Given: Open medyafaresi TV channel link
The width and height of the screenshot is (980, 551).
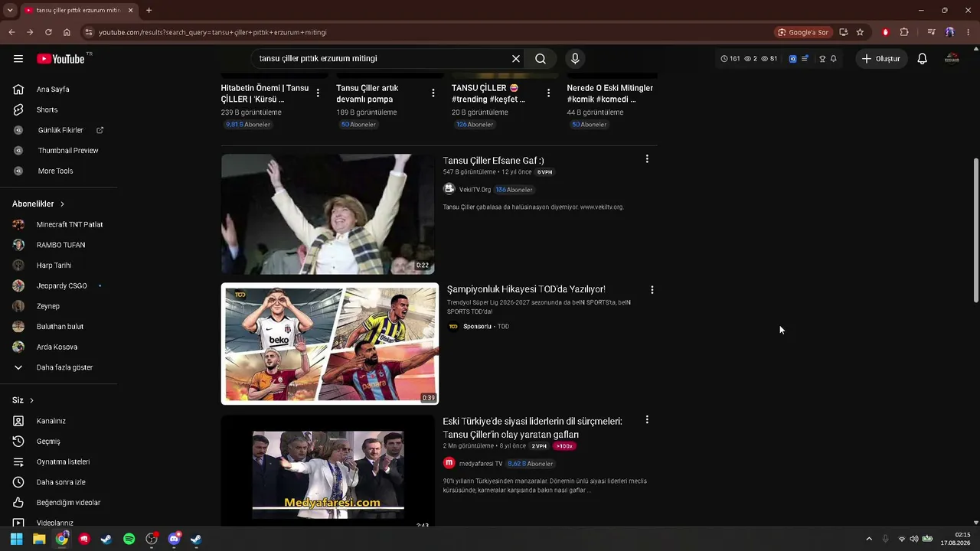Looking at the screenshot, I should (481, 464).
